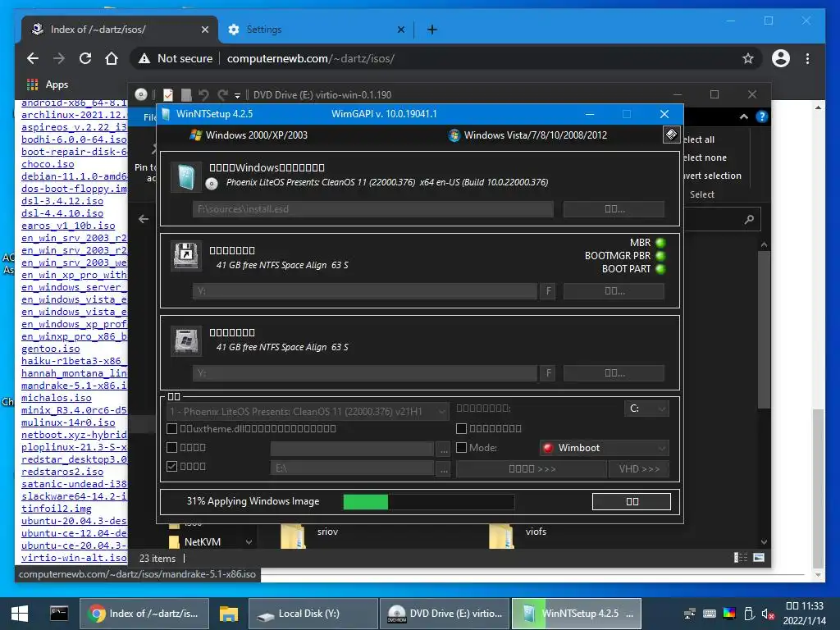Viewport: 840px width, 630px height.
Task: Click the Windows Vista orb icon
Action: [x=454, y=135]
